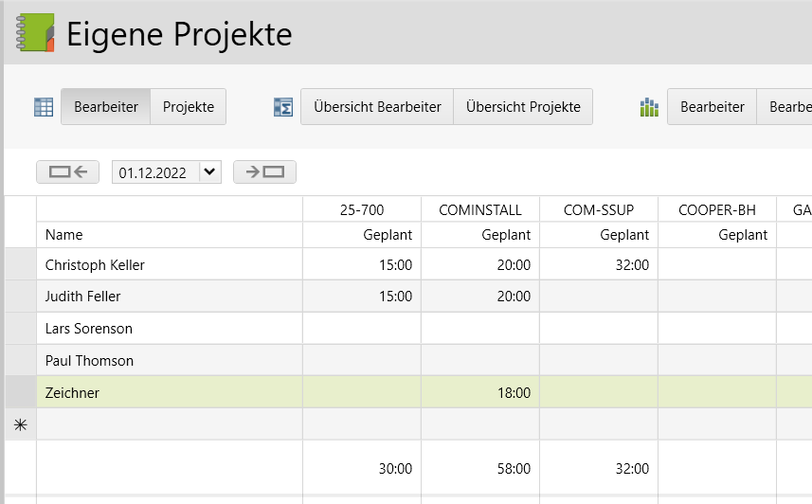
Task: Click the new row asterisk marker
Action: coord(20,425)
